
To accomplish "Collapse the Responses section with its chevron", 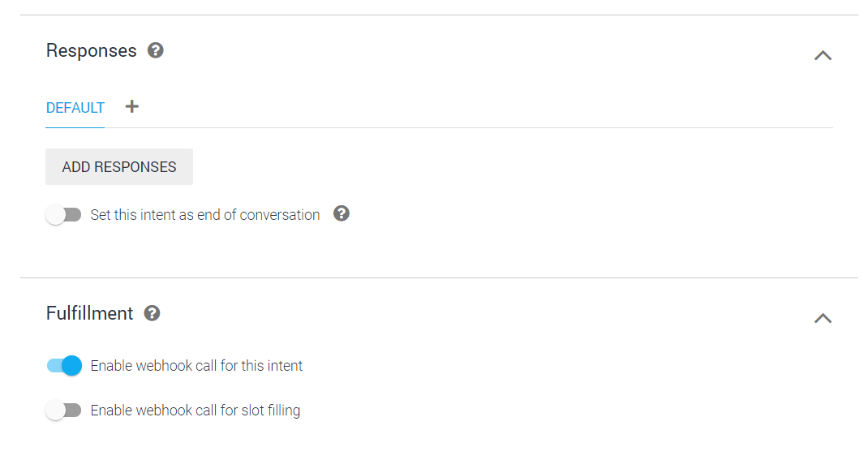I will 823,55.
